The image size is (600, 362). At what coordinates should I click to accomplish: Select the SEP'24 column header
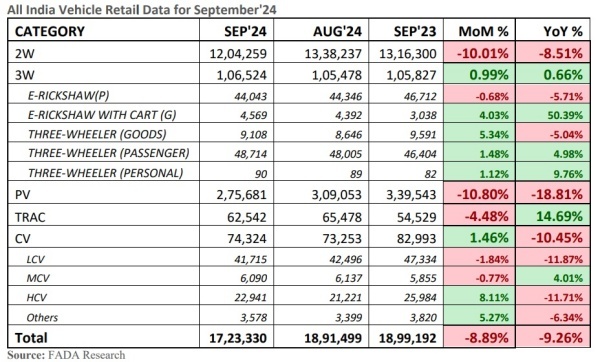(x=245, y=31)
